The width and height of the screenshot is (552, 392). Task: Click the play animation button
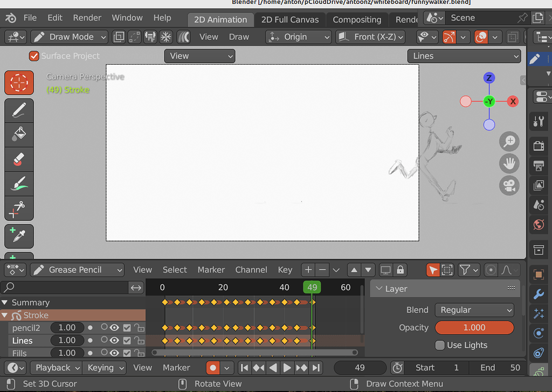[x=287, y=368]
